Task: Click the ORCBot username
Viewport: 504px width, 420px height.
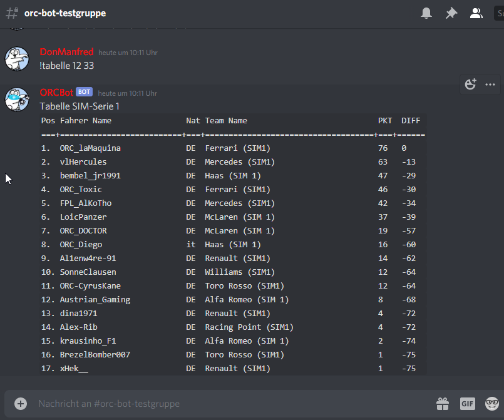Action: point(56,93)
